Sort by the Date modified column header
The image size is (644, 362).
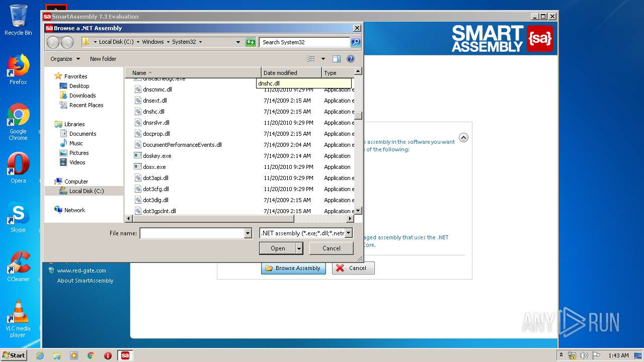(x=291, y=73)
